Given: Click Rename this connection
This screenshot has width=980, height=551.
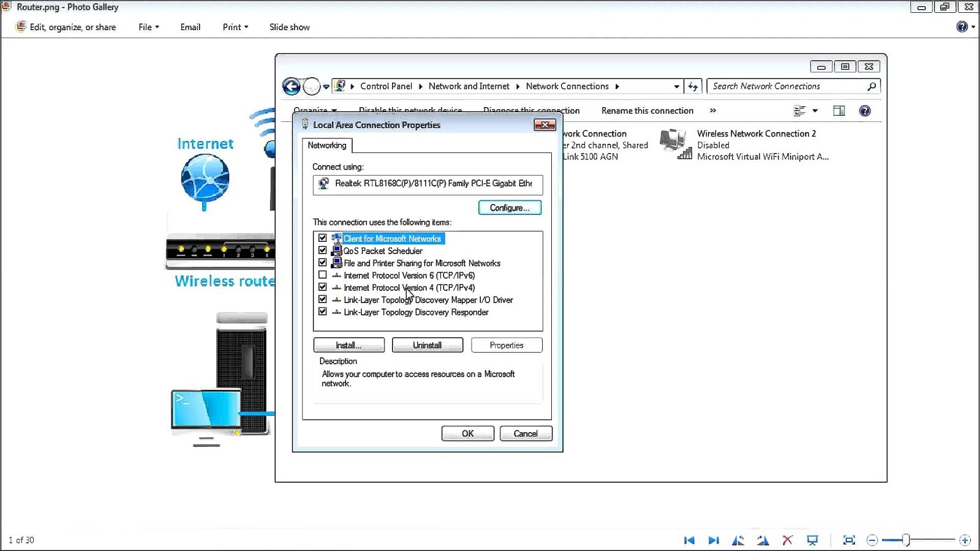Looking at the screenshot, I should pos(647,111).
